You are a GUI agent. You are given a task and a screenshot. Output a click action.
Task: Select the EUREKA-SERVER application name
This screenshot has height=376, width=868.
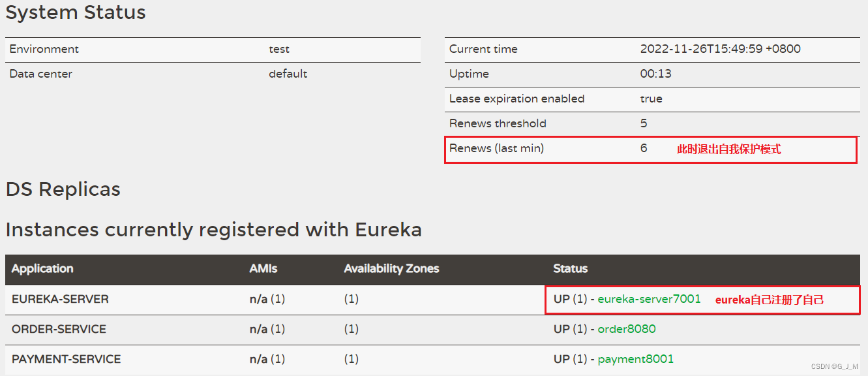(x=60, y=299)
